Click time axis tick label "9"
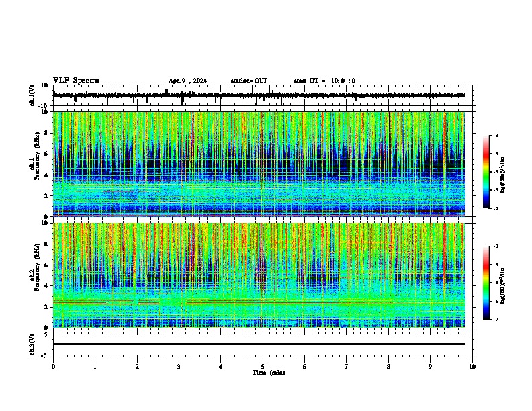Viewport: 532px width, 411px height. tap(430, 367)
